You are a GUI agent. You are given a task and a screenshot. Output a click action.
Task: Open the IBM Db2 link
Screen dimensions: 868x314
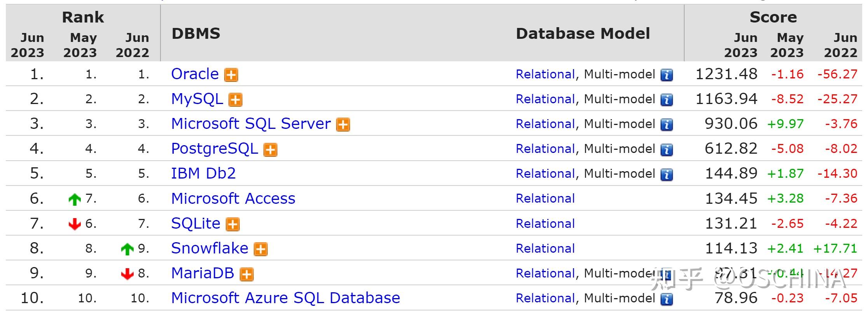(204, 173)
